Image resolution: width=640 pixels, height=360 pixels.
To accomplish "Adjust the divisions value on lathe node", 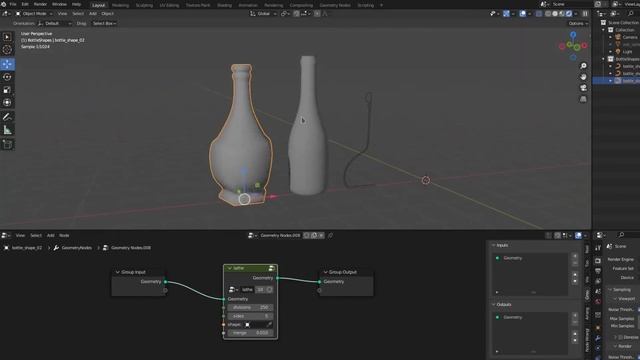I will coord(250,307).
